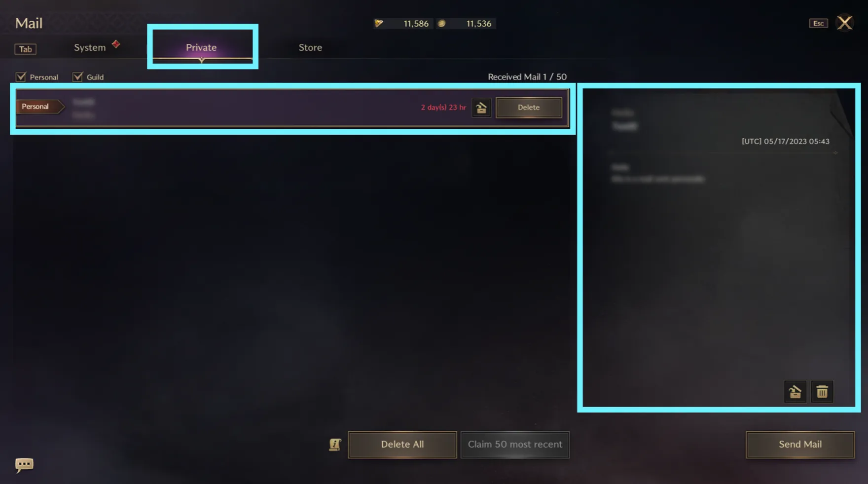Click the gold coin currency icon
The image size is (868, 484).
(x=442, y=23)
